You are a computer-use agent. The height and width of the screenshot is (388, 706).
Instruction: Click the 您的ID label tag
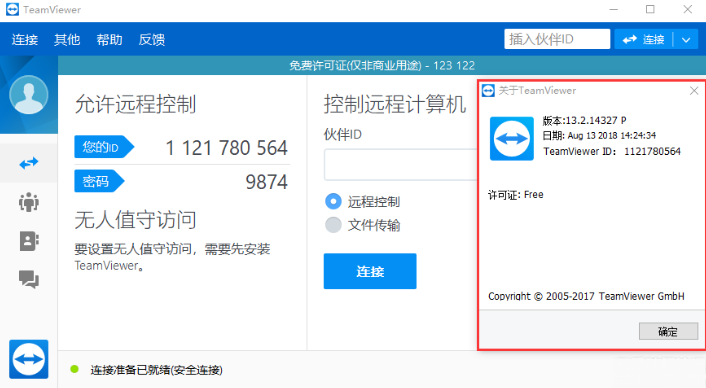(x=104, y=147)
